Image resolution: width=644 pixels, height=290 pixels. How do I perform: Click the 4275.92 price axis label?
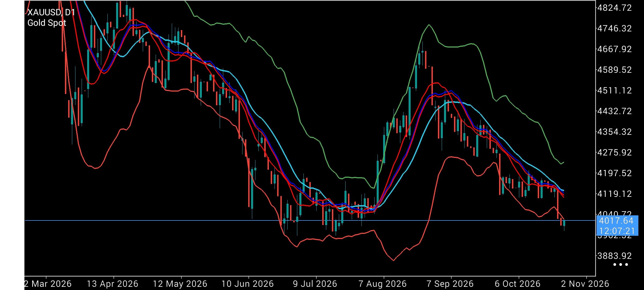(614, 153)
